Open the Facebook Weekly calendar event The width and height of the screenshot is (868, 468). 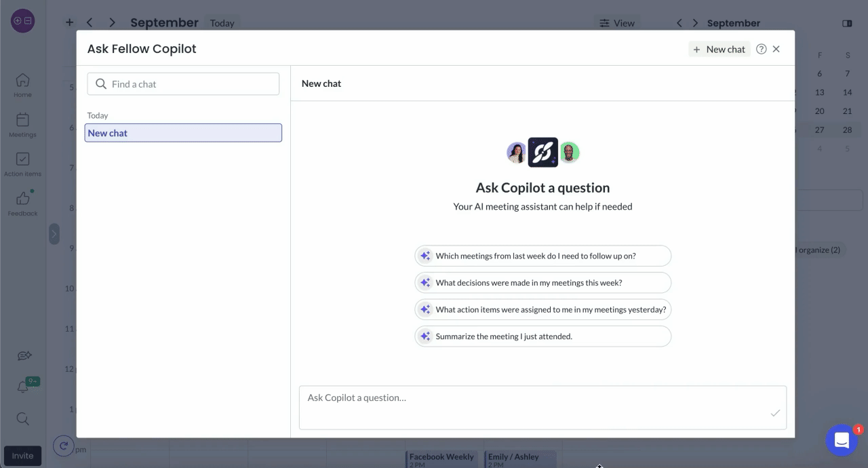[x=442, y=459]
